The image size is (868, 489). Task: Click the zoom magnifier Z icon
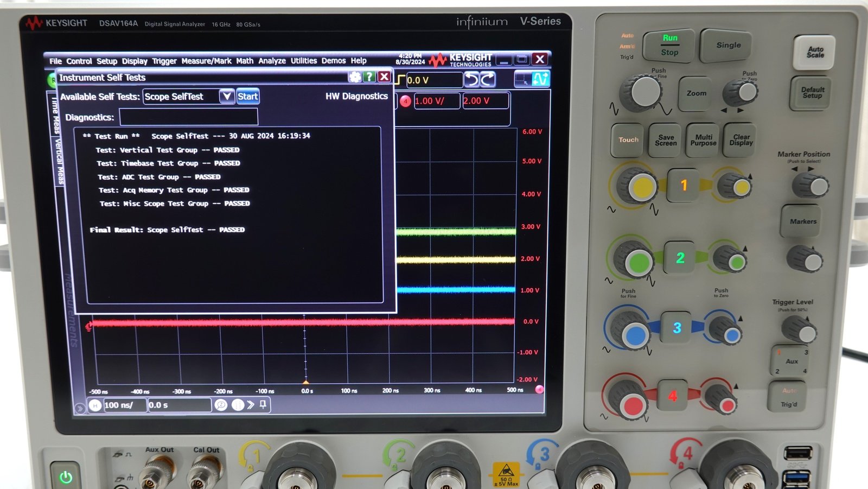221,405
